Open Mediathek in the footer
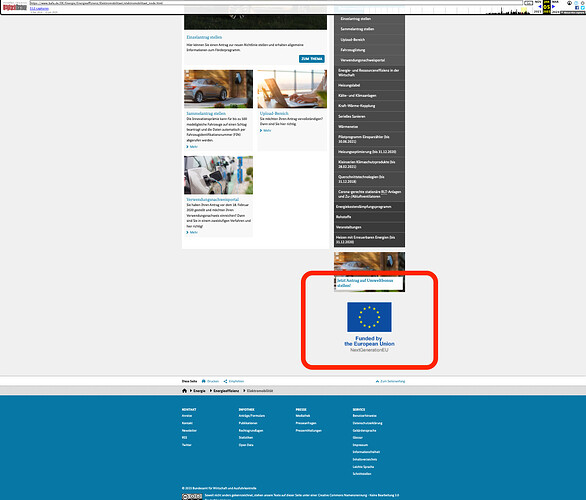Image resolution: width=586 pixels, height=500 pixels. (x=303, y=416)
